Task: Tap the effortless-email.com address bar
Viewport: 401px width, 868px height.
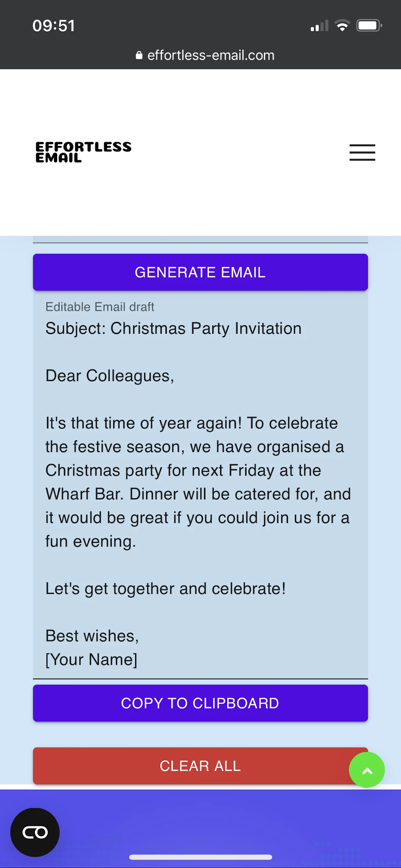Action: pos(210,55)
